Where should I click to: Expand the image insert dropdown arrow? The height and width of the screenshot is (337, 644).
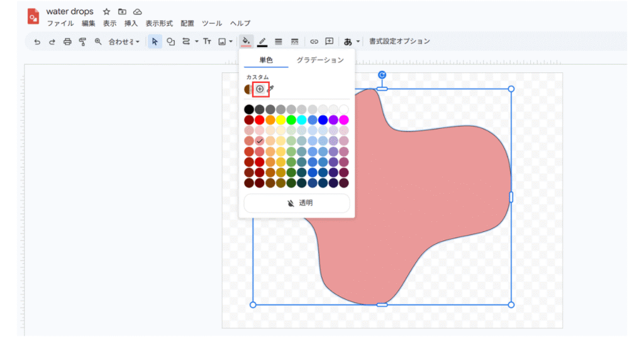coord(231,41)
